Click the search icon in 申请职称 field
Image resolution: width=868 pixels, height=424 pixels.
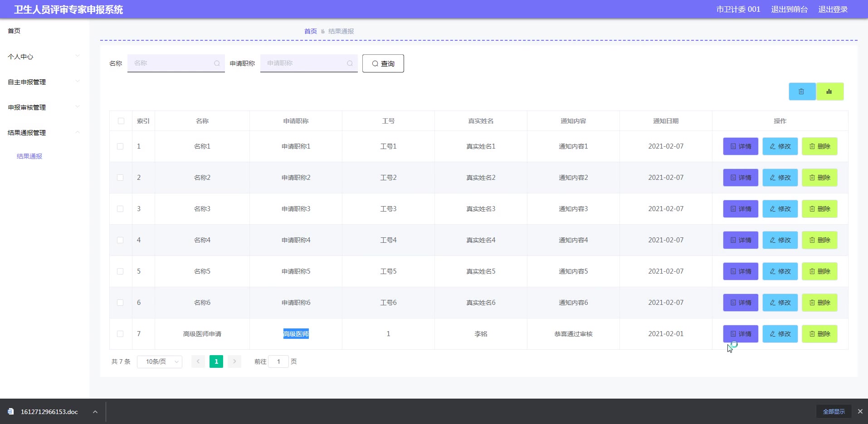[350, 63]
